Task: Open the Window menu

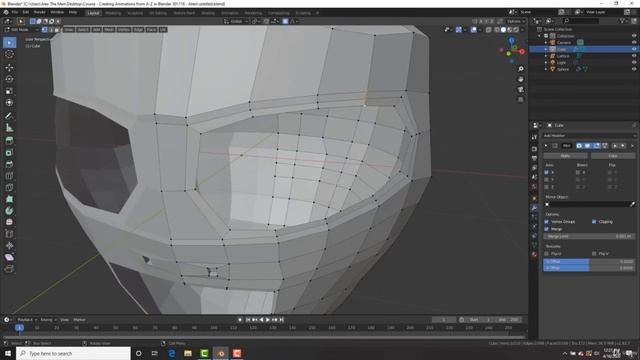Action: (57, 12)
